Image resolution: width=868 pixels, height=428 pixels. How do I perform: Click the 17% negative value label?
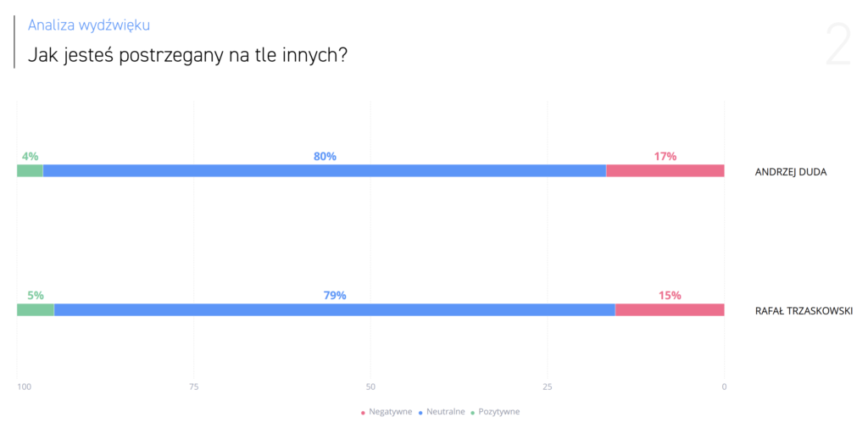pos(665,156)
